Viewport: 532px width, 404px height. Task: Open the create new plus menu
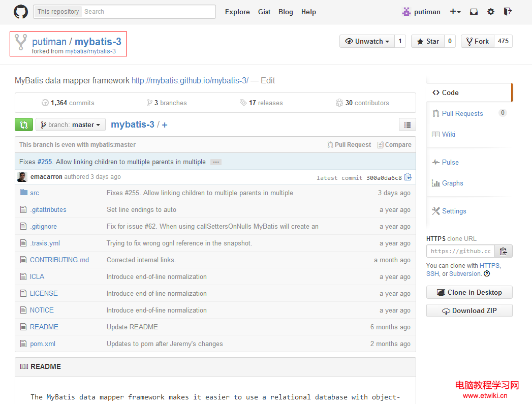[455, 12]
